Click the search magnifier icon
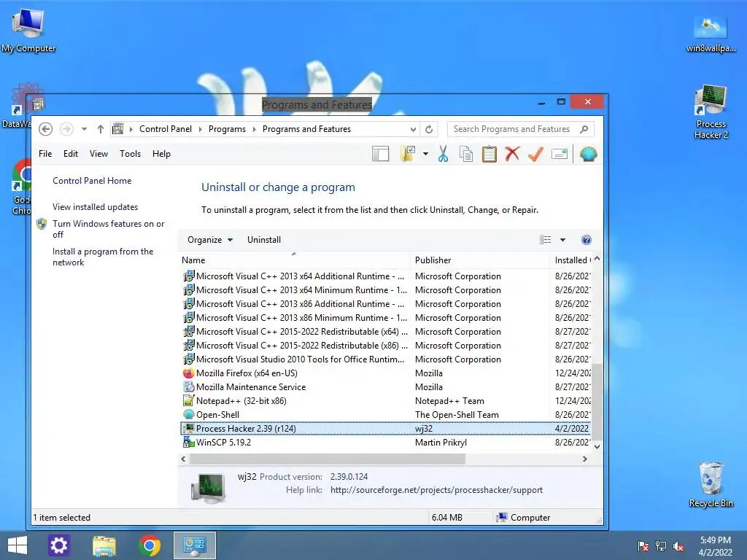The image size is (747, 560). coord(584,129)
